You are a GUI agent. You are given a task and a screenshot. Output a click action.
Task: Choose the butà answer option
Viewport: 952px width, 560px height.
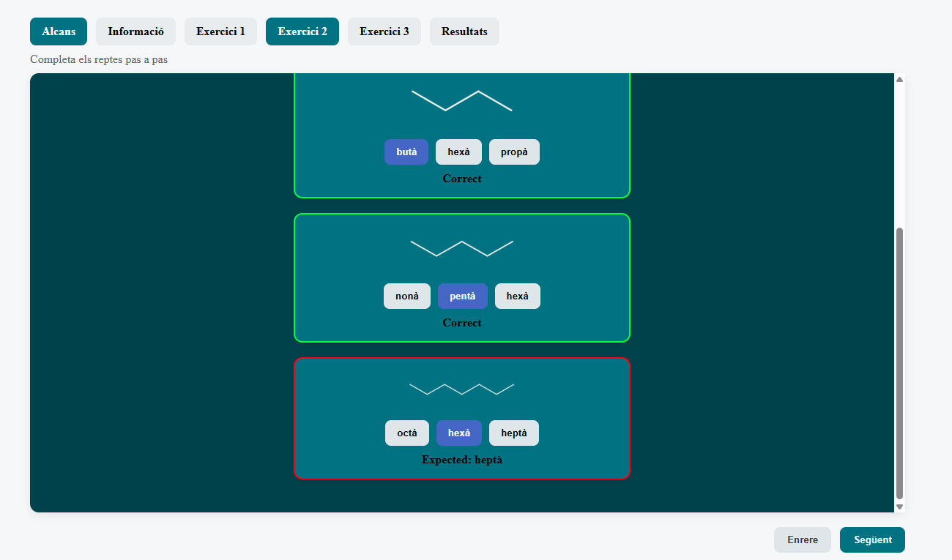pos(406,152)
